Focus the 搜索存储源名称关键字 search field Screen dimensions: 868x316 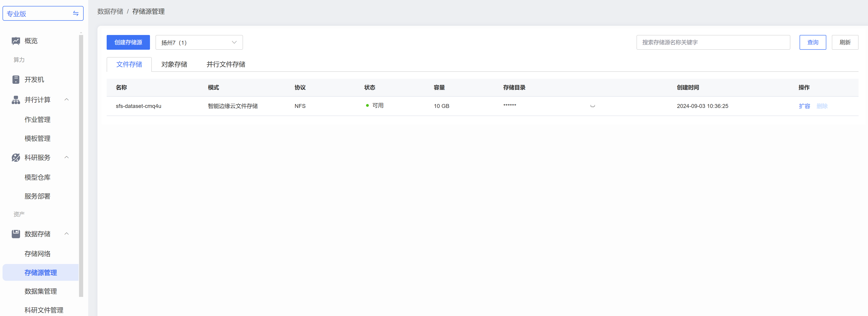point(713,42)
